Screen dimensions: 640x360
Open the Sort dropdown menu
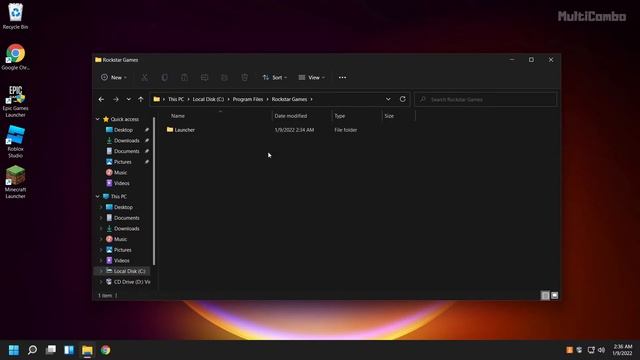(275, 78)
